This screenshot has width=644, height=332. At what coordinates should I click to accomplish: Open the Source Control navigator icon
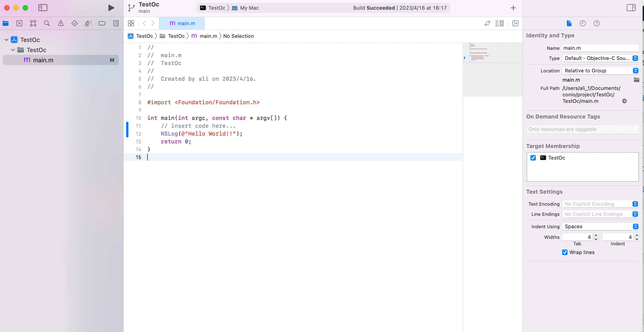click(19, 23)
